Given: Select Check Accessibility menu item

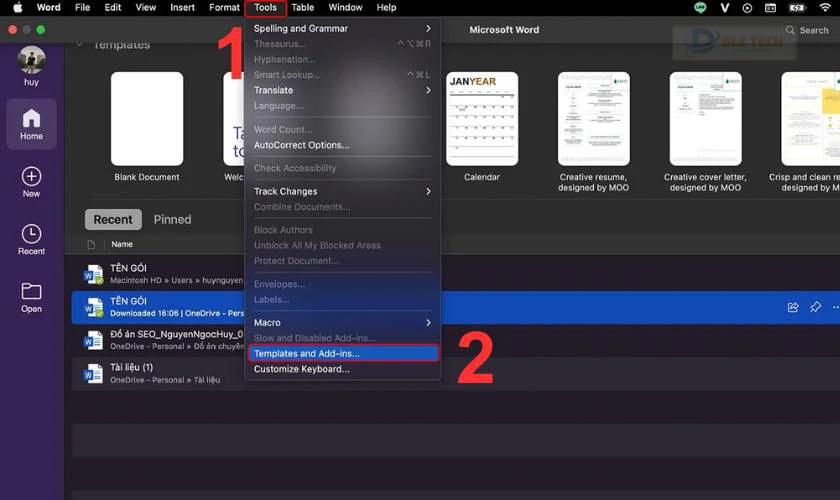Looking at the screenshot, I should [x=343, y=168].
